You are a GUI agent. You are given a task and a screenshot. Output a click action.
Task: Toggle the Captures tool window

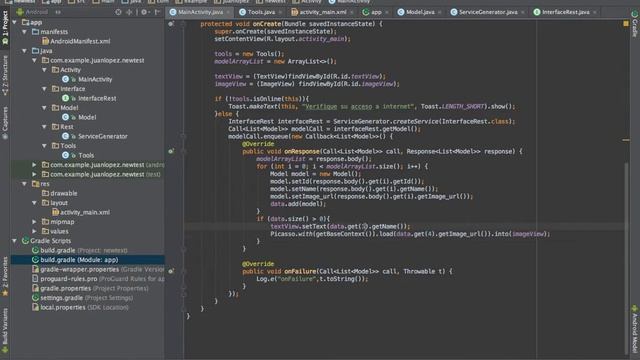(x=5, y=123)
